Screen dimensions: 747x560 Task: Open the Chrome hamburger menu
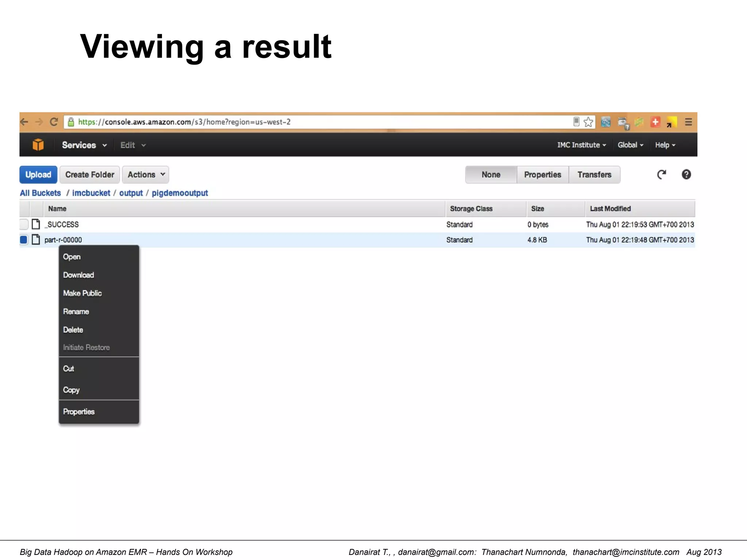(688, 122)
